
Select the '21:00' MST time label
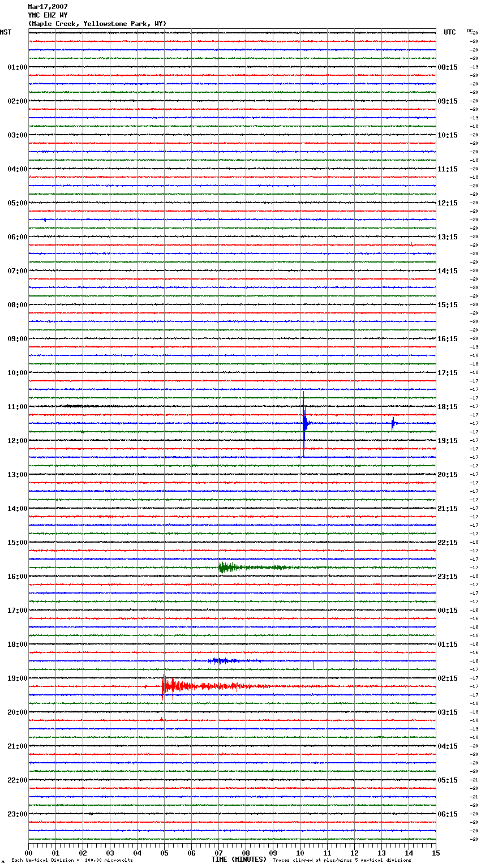(x=17, y=746)
